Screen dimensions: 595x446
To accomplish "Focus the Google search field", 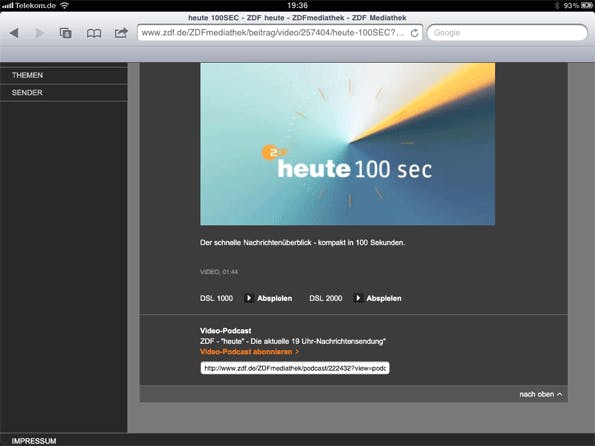I will [x=507, y=33].
